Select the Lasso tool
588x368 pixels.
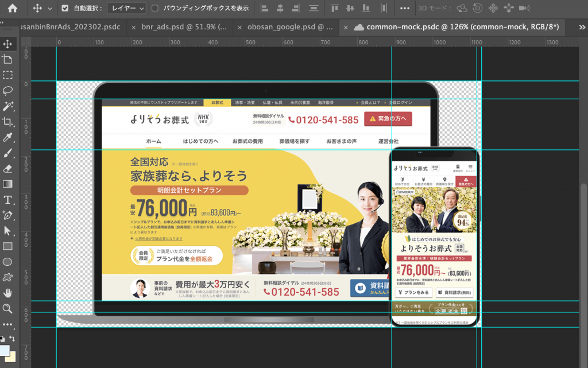click(7, 90)
